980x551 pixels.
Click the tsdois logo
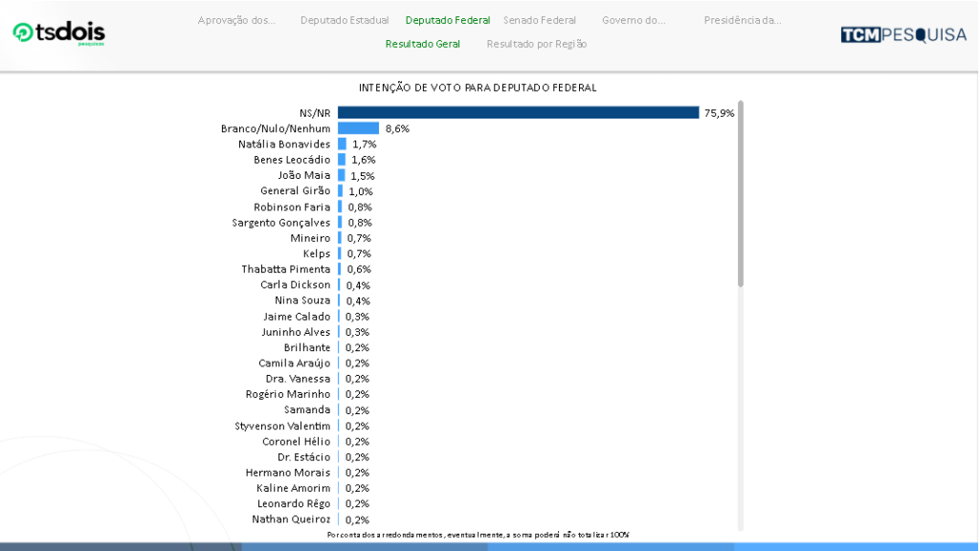(58, 33)
